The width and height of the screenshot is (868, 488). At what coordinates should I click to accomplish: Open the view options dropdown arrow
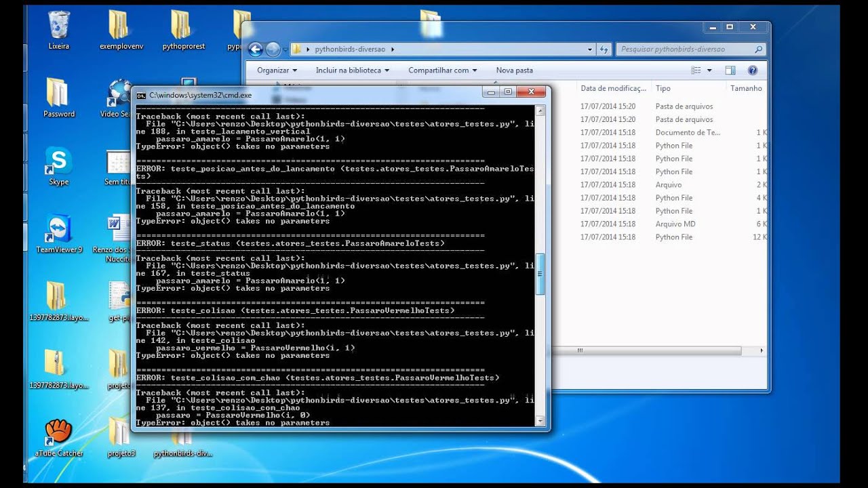point(709,70)
